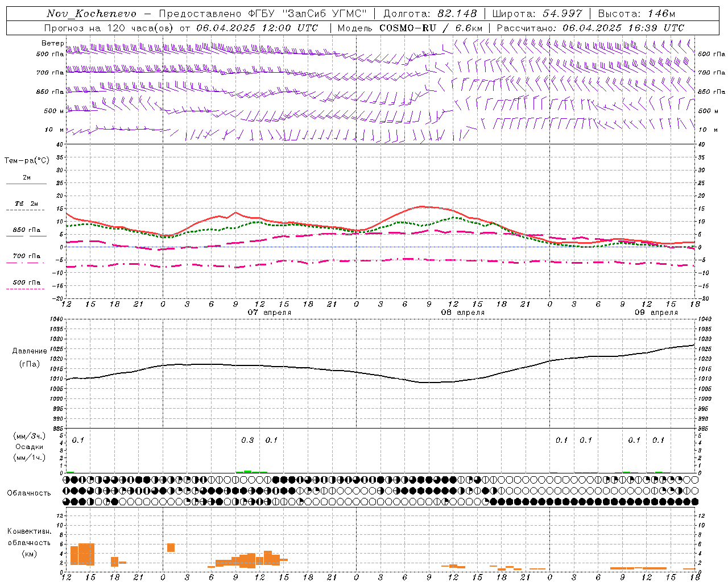Click the 'Модель COSMO-RU / 6.6км' label
The height and width of the screenshot is (582, 728).
tap(410, 28)
